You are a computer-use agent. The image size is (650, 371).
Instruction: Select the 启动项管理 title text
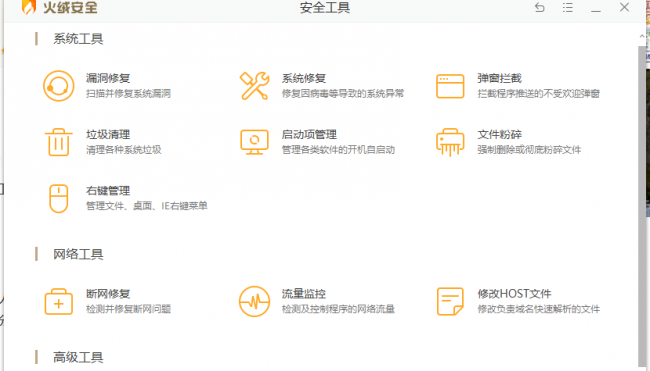coord(309,134)
